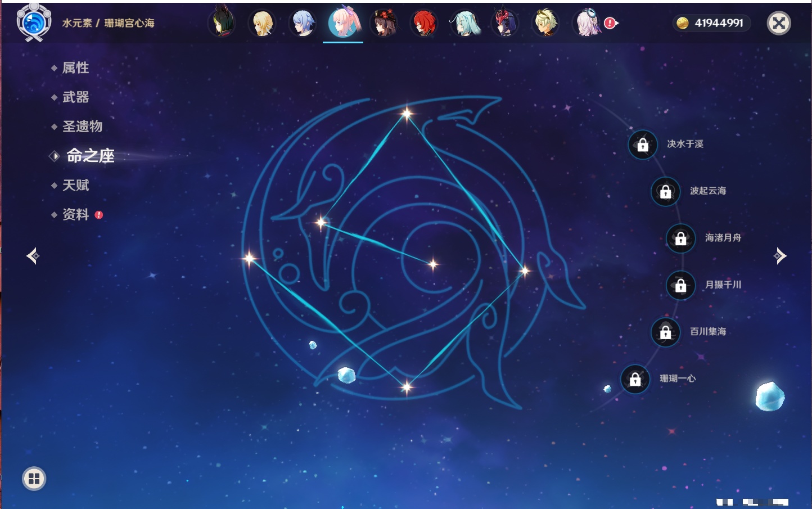The image size is (812, 509).
Task: Select the brown-hat character portrait
Action: point(384,23)
